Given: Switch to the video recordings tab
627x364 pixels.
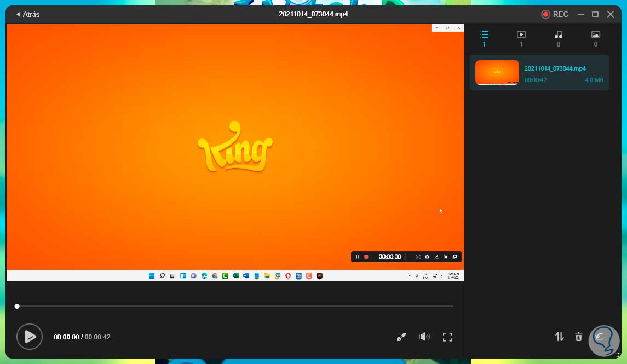Looking at the screenshot, I should pos(521,38).
